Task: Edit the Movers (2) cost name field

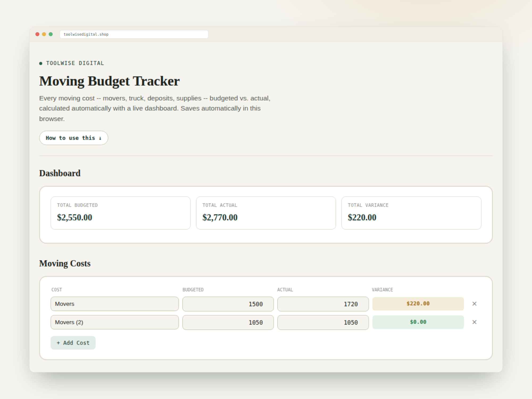Action: (115, 322)
